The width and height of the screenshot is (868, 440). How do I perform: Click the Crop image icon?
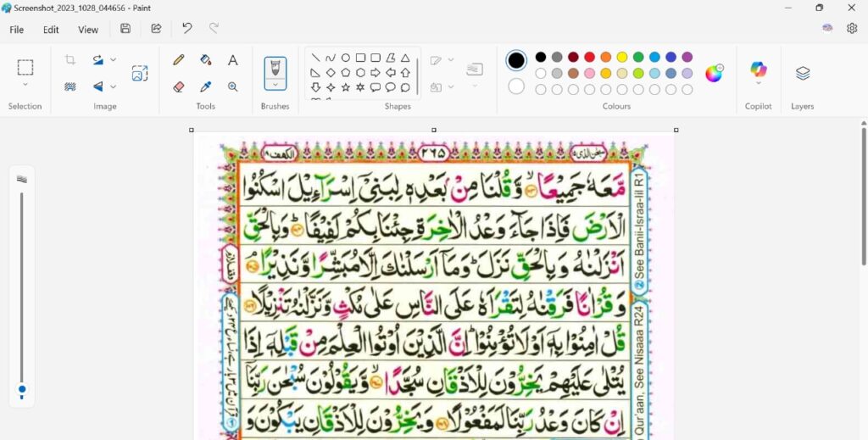70,60
